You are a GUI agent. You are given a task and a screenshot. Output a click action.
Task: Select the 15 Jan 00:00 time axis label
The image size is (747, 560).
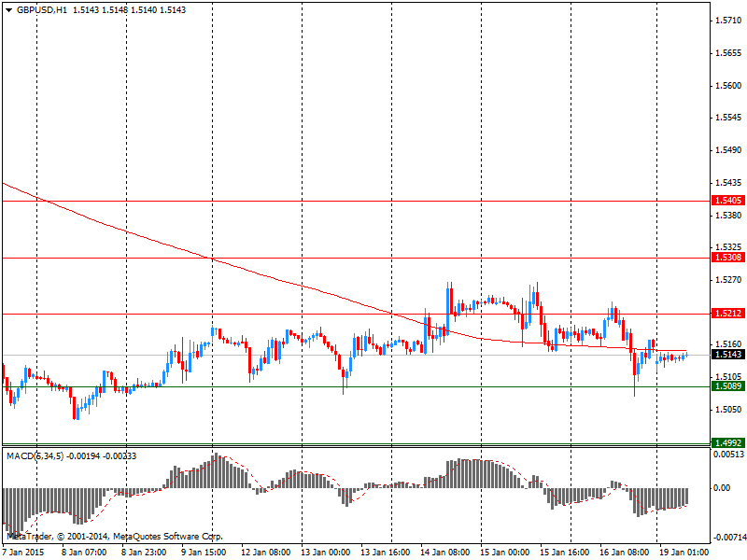click(x=504, y=553)
